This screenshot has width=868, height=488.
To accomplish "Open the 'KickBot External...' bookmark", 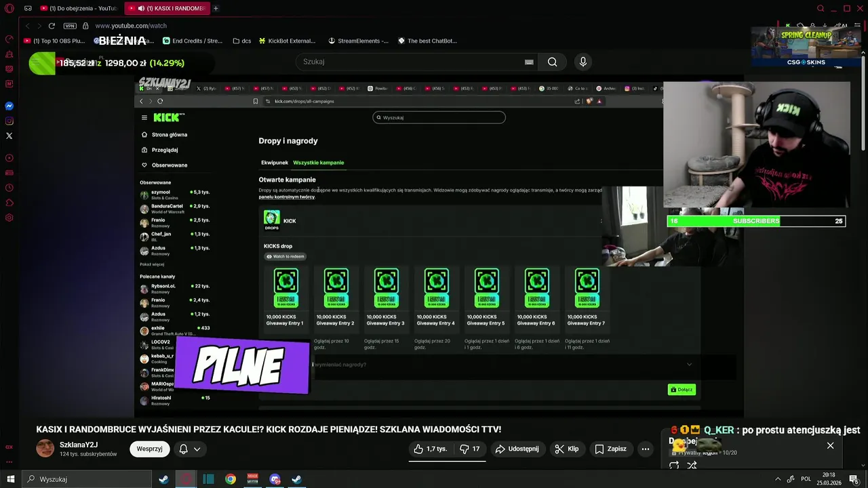I will [287, 41].
